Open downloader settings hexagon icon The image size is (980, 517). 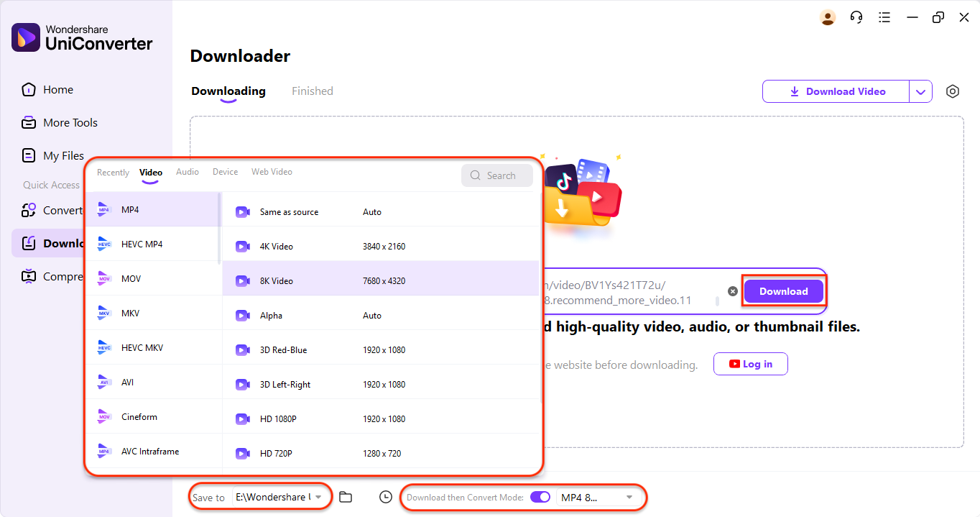coord(953,91)
